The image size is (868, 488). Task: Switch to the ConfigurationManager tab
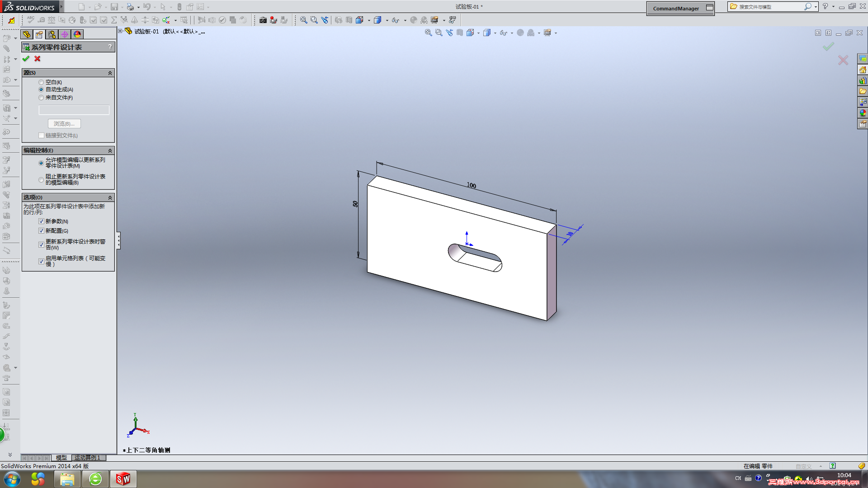[x=52, y=34]
